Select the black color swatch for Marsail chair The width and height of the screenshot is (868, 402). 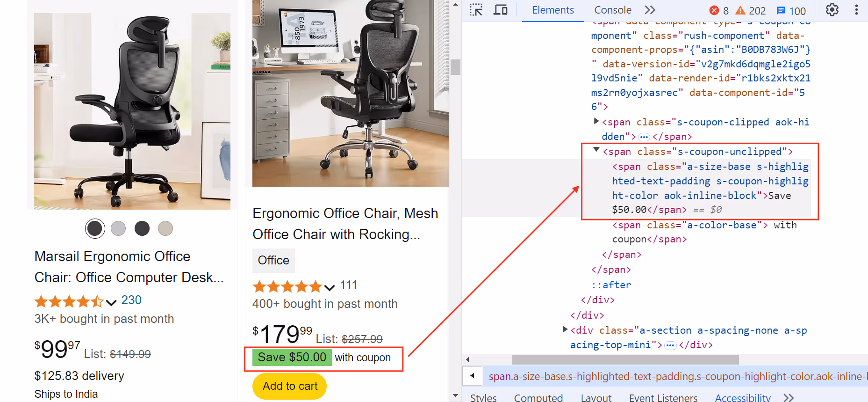95,228
